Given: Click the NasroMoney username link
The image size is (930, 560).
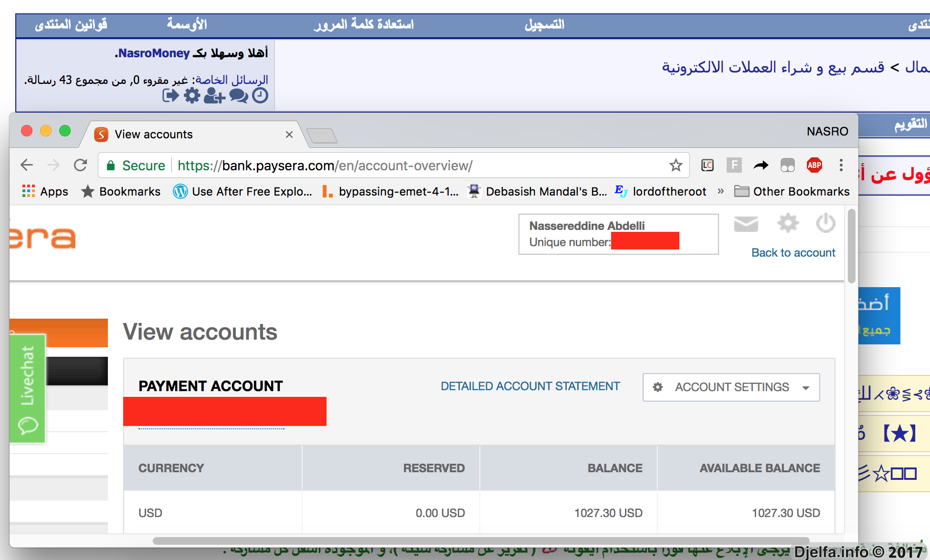Looking at the screenshot, I should [154, 53].
